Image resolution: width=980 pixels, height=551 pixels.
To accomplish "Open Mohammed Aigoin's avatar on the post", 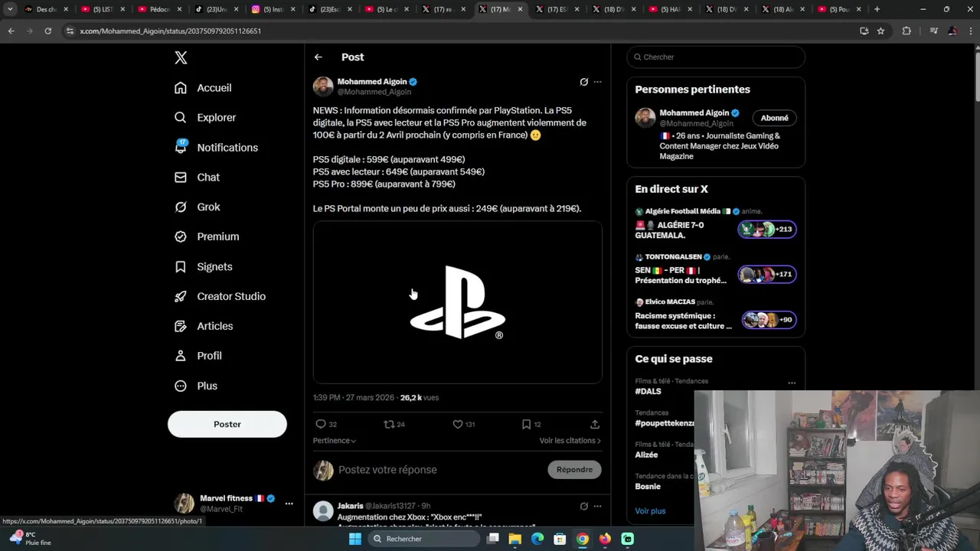I will click(x=323, y=86).
